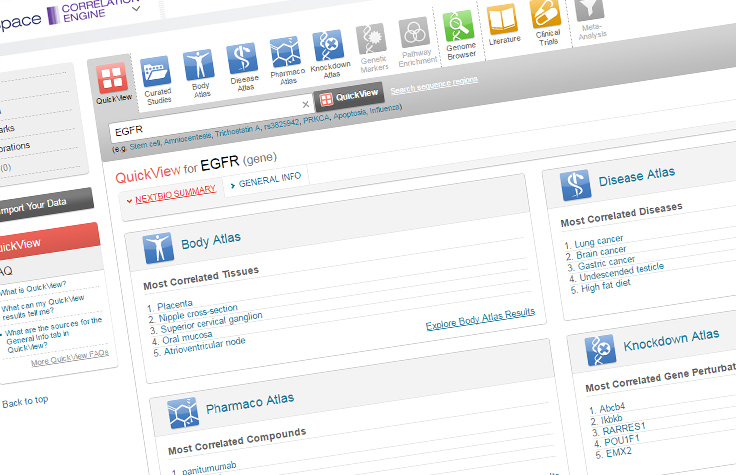Select the Clinical Trials pill icon
The image size is (736, 475).
tap(546, 17)
